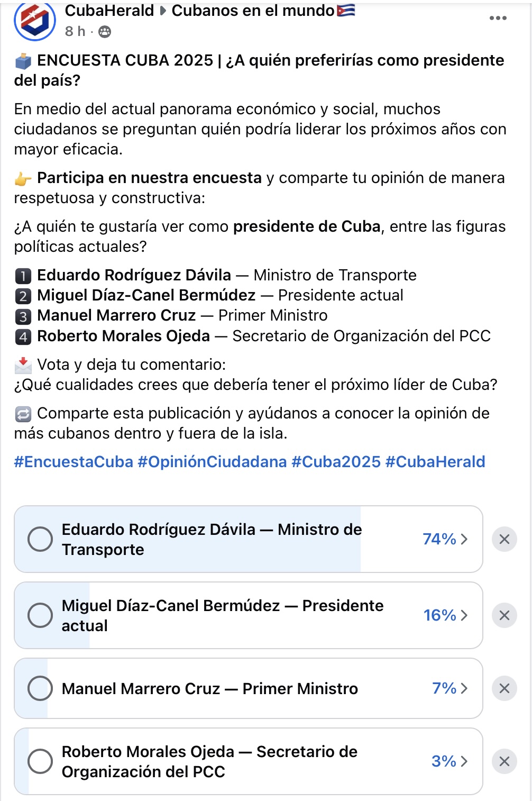Go to the CubaHerald page name

click(109, 11)
